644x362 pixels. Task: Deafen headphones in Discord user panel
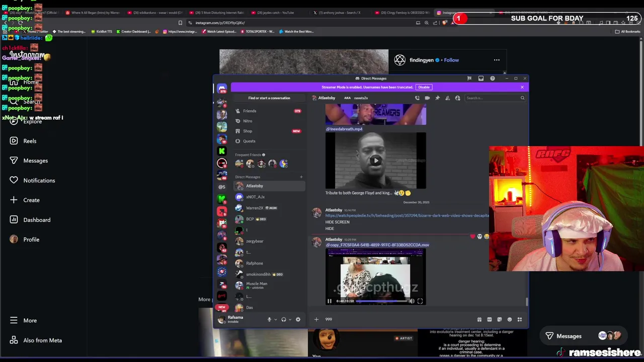tap(284, 319)
